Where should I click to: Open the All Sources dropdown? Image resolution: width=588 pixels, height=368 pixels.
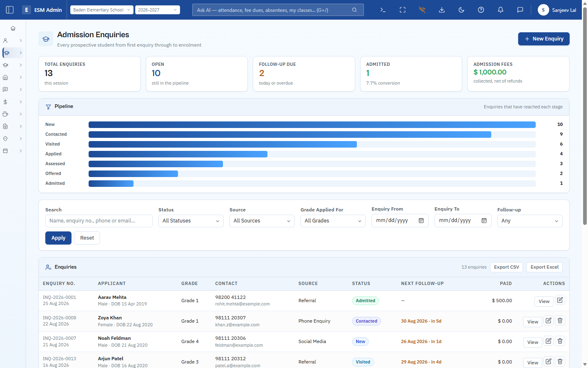tap(262, 221)
